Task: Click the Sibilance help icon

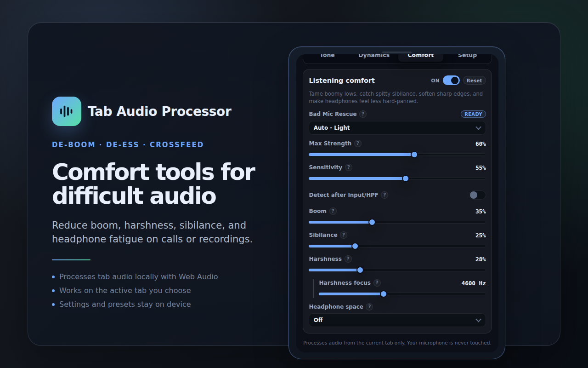Action: pos(344,235)
